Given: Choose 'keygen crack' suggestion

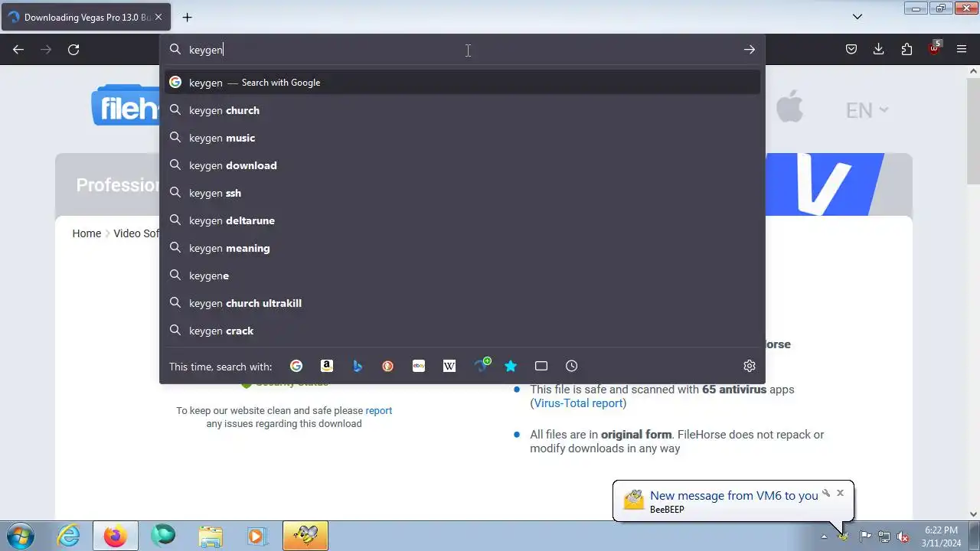Looking at the screenshot, I should point(462,331).
